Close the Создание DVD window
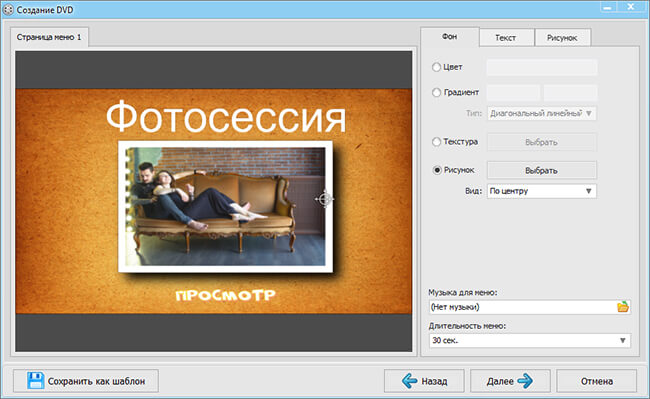The image size is (650, 399). pyautogui.click(x=631, y=7)
